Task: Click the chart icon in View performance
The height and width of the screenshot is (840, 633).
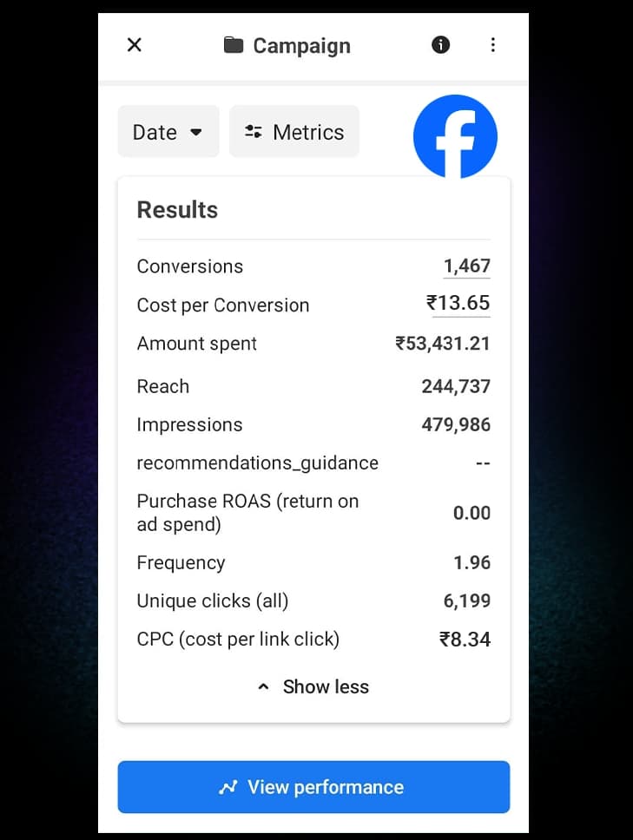Action: tap(228, 787)
